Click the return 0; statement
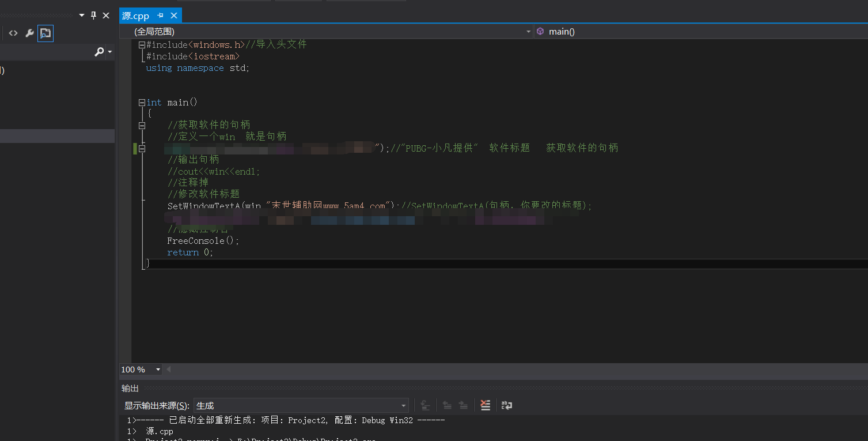The image size is (868, 441). (x=191, y=252)
